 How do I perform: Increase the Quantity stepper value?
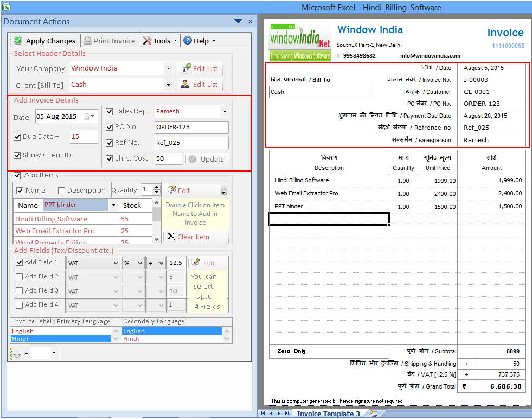[x=156, y=187]
